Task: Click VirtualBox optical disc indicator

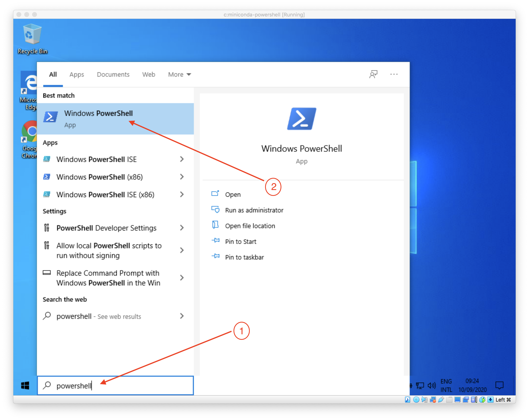Action: 416,400
